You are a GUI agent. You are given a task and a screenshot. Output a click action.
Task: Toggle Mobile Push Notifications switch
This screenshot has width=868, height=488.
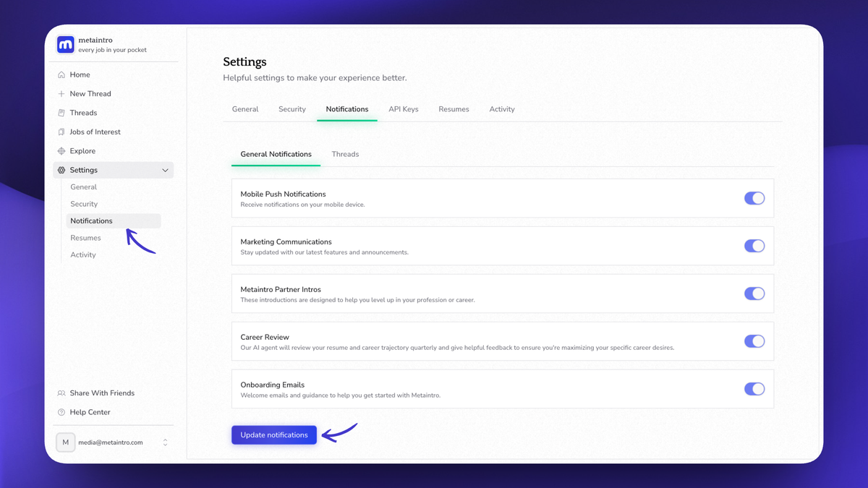pos(754,198)
